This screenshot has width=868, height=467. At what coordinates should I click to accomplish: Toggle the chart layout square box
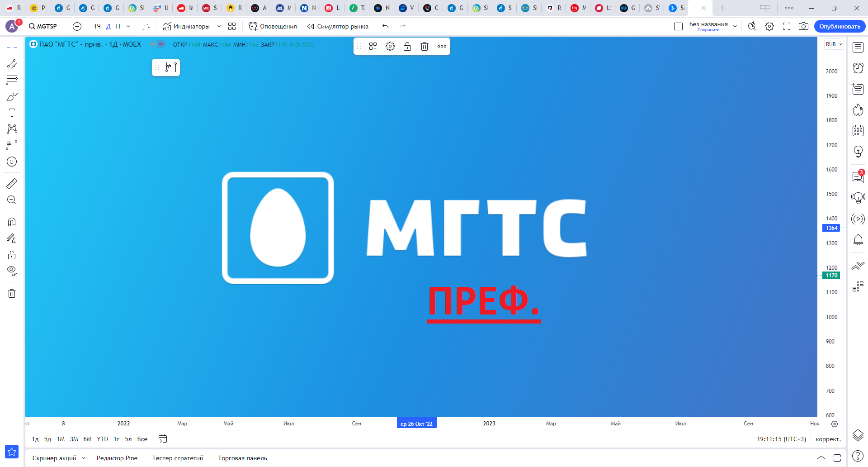click(x=678, y=26)
